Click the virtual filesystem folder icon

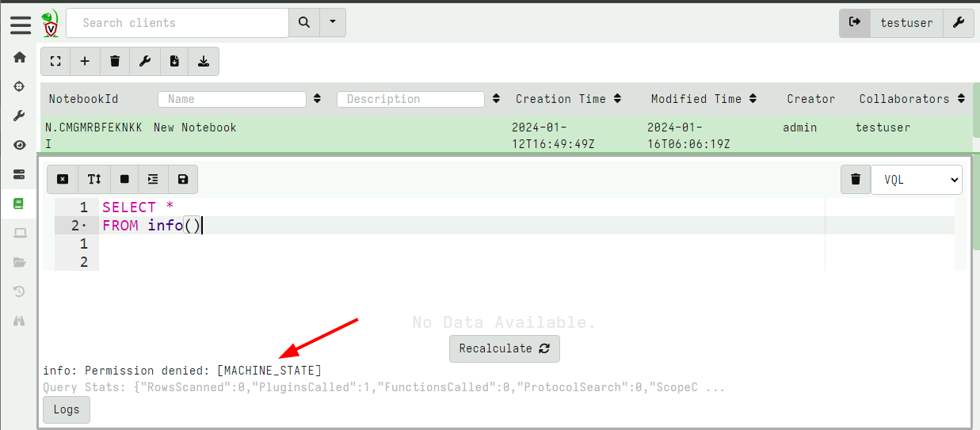20,262
